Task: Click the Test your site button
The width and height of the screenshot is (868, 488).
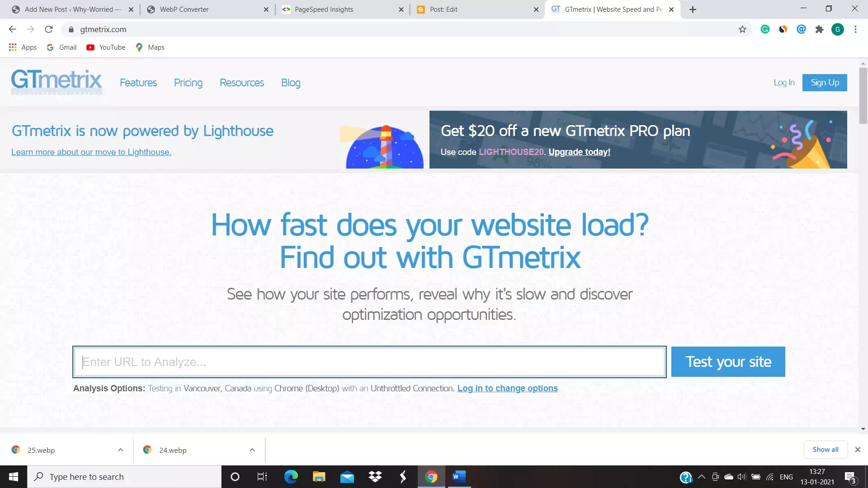Action: [x=728, y=361]
